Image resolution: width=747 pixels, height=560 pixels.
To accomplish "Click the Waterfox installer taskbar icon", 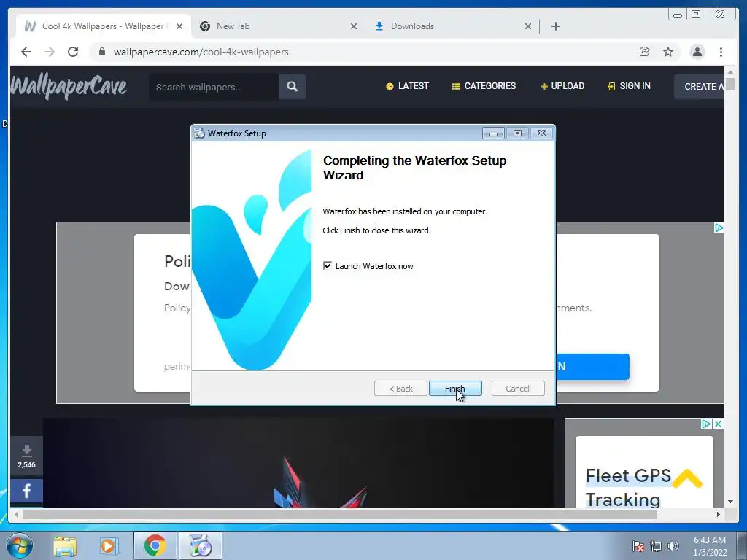I will 201,545.
